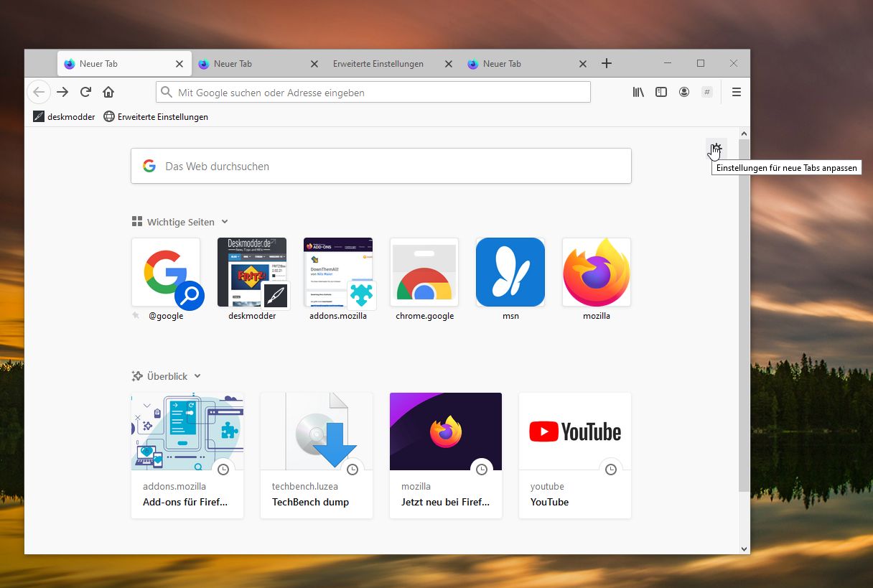Click the Das Web durchsuchen search box
Screen dimensions: 873x588
381,166
